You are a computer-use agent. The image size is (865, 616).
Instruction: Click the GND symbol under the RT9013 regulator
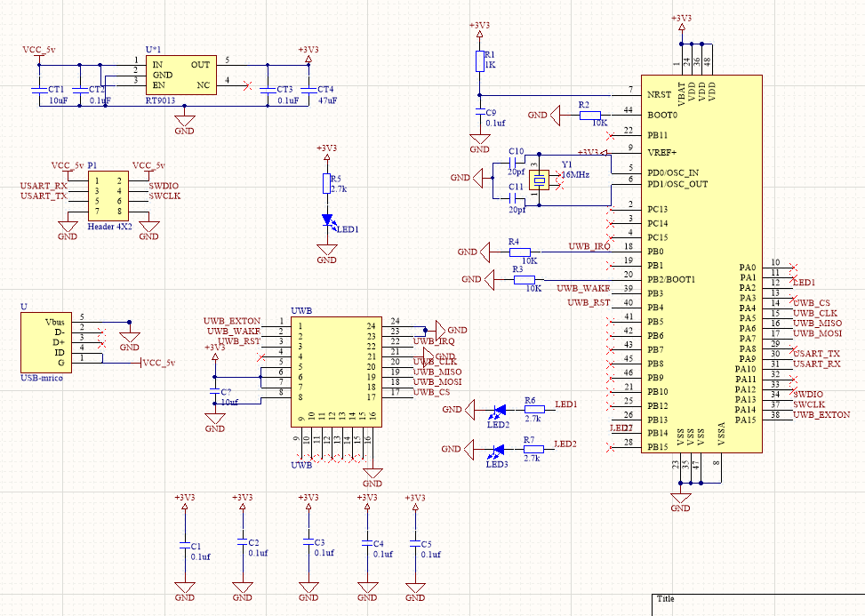point(184,124)
